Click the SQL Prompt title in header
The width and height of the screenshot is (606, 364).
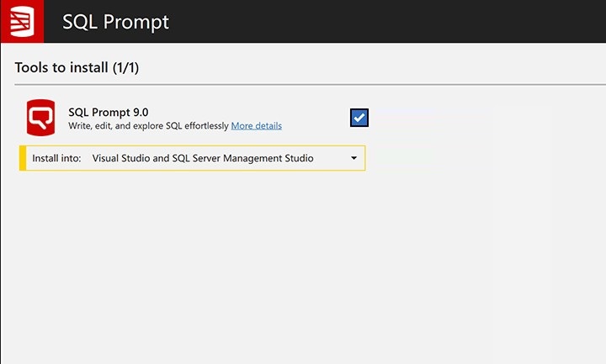click(115, 22)
